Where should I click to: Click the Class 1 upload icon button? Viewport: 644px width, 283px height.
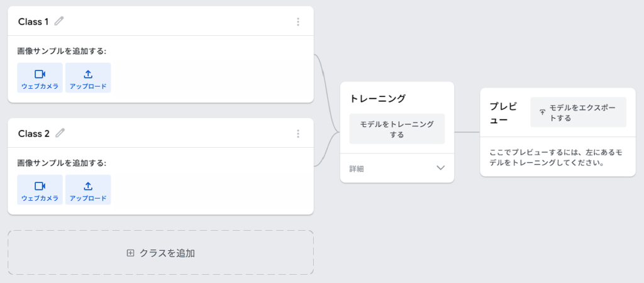coord(88,77)
